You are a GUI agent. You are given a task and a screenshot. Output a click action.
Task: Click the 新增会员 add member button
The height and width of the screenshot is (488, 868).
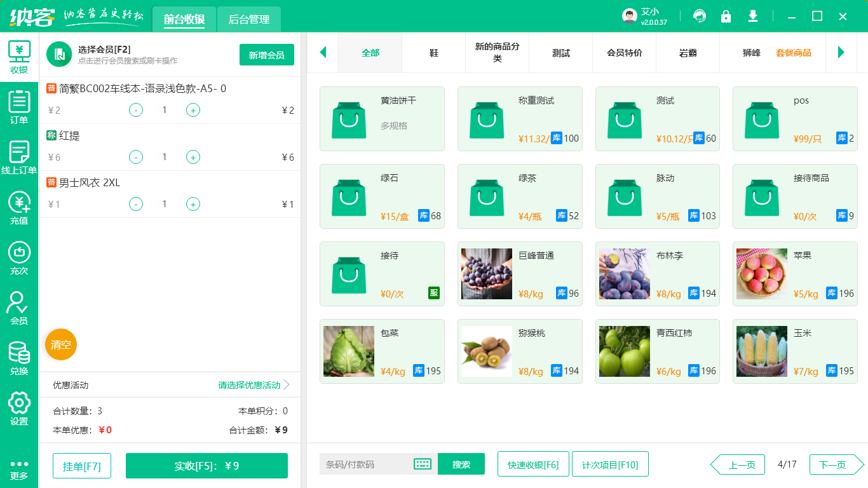266,55
